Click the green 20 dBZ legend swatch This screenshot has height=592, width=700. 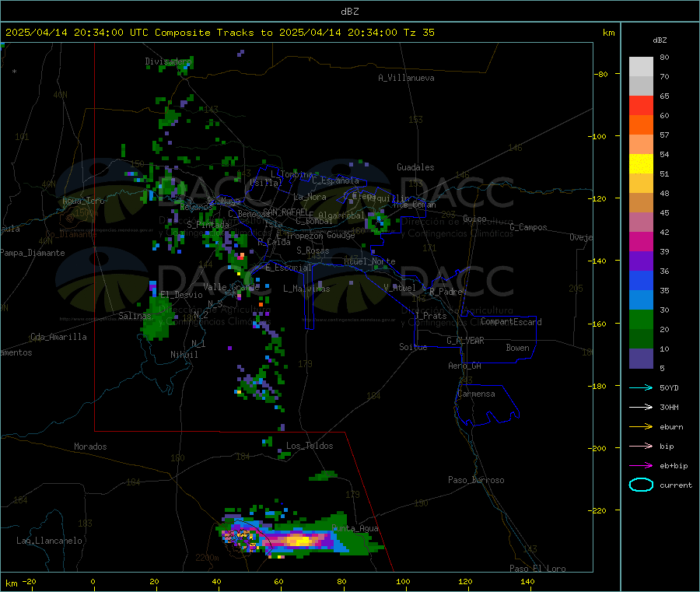point(641,319)
